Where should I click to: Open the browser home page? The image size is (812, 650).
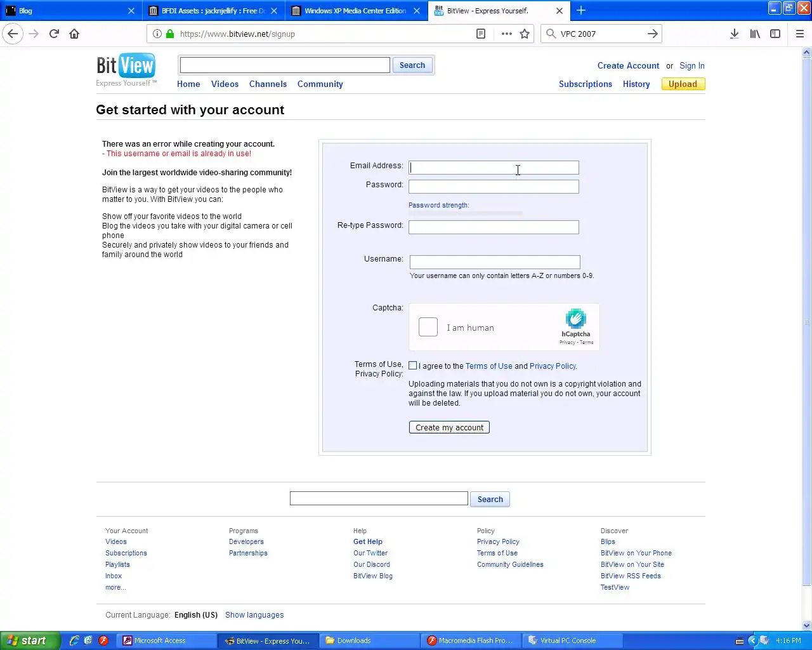(74, 34)
